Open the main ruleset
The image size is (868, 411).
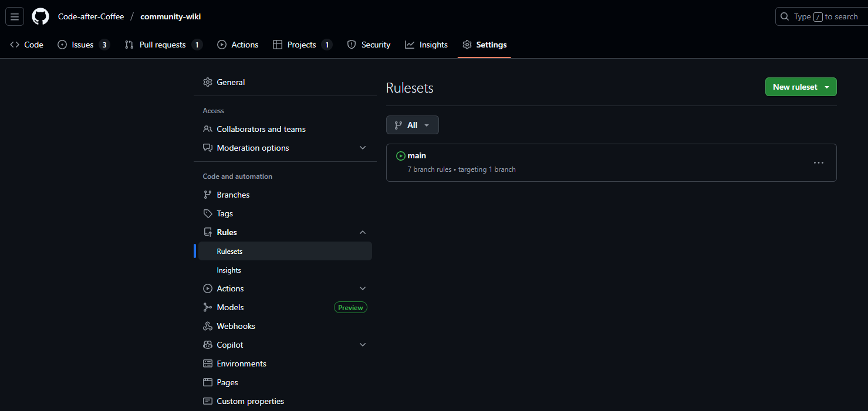tap(417, 155)
